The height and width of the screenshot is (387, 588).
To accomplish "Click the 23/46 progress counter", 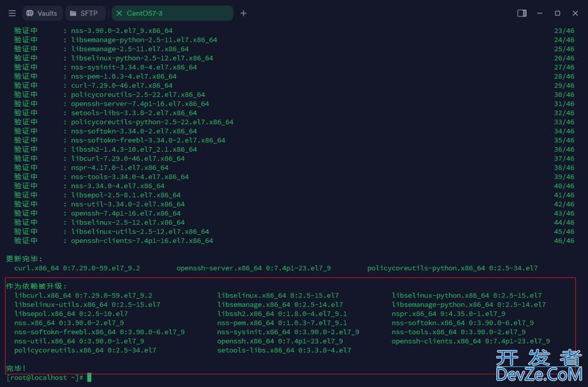I will pyautogui.click(x=564, y=31).
